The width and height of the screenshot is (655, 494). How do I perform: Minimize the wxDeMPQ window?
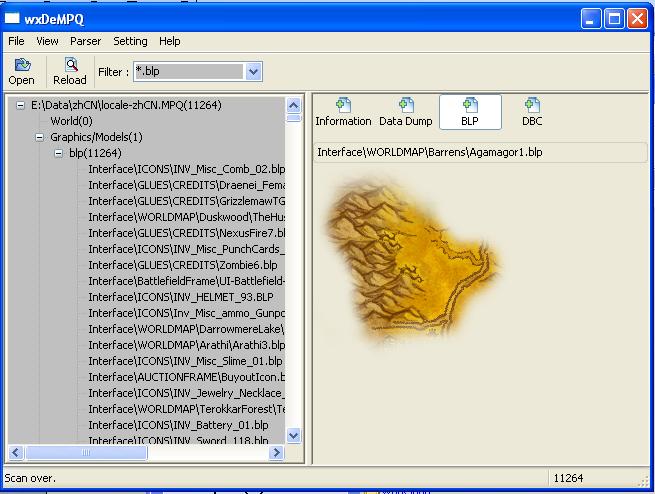click(590, 19)
